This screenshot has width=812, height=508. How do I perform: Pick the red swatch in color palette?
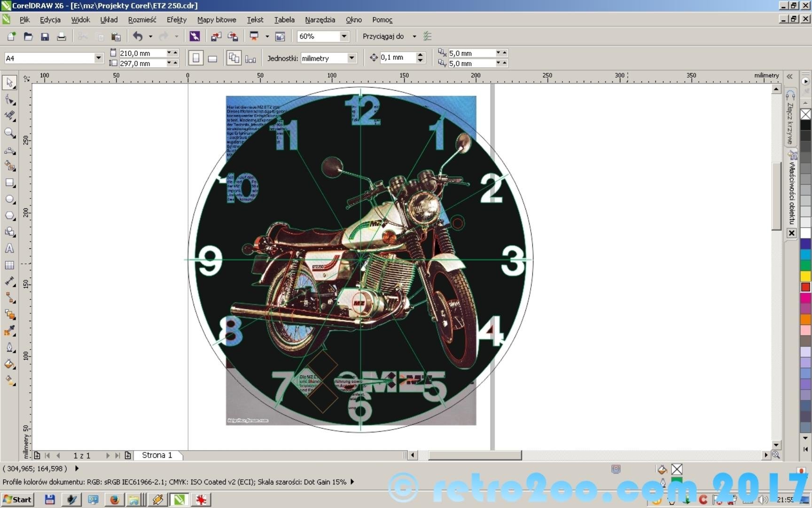tap(805, 287)
